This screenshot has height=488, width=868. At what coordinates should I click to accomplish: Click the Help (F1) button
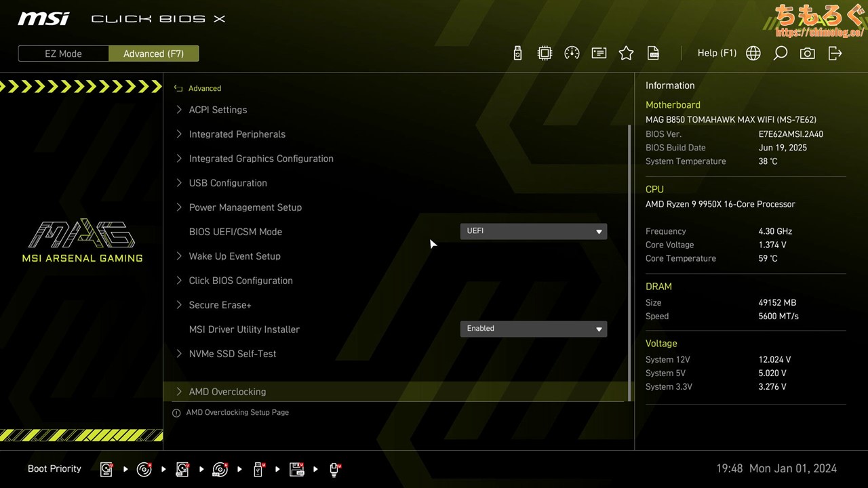pyautogui.click(x=717, y=53)
